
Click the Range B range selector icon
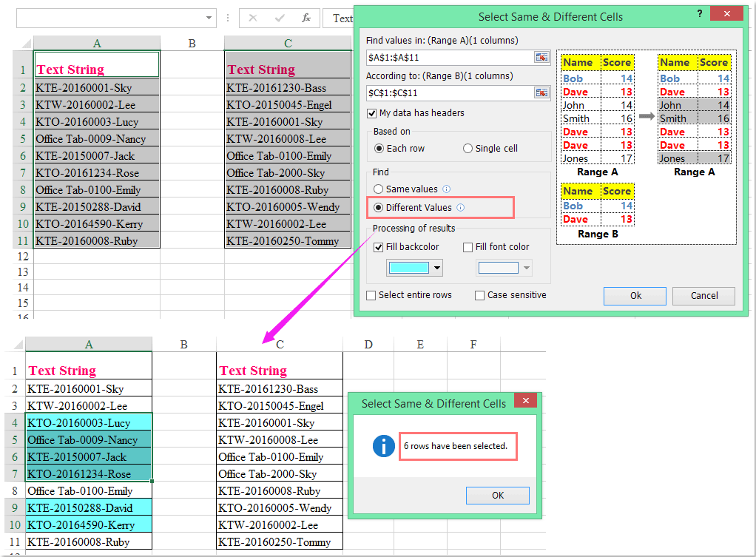(x=541, y=92)
